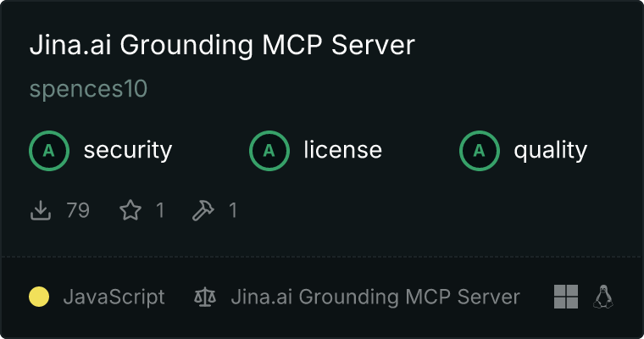
Task: Click the Linux penguin icon
Action: coord(603,297)
